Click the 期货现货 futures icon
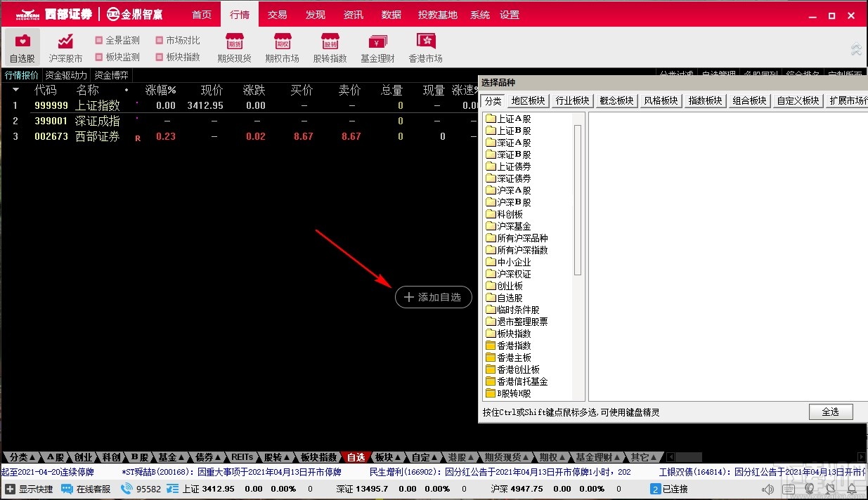 (233, 47)
